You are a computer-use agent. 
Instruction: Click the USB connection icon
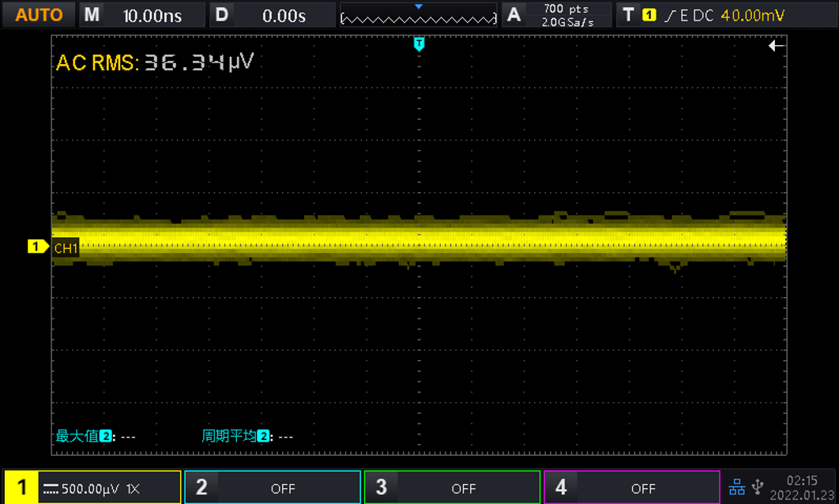(x=758, y=487)
